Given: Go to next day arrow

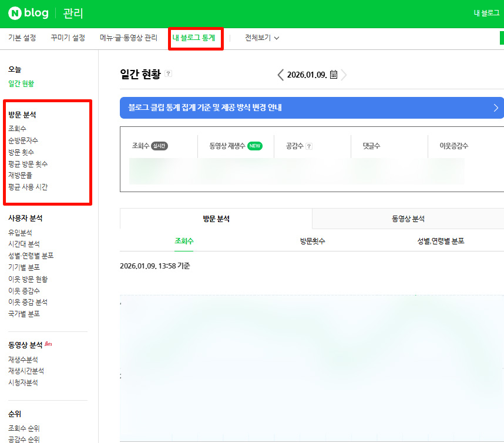Looking at the screenshot, I should pos(344,75).
